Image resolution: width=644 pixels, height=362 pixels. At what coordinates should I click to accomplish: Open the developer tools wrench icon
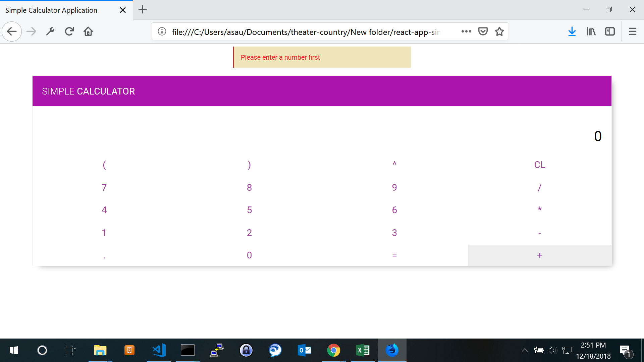click(50, 32)
